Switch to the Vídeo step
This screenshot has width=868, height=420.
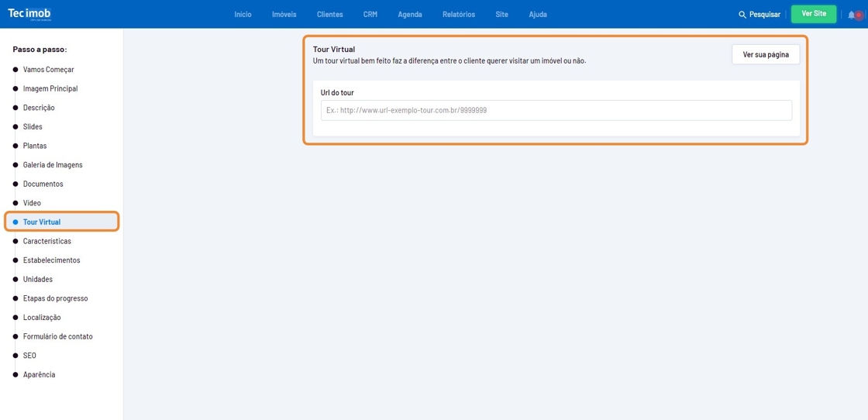tap(32, 203)
